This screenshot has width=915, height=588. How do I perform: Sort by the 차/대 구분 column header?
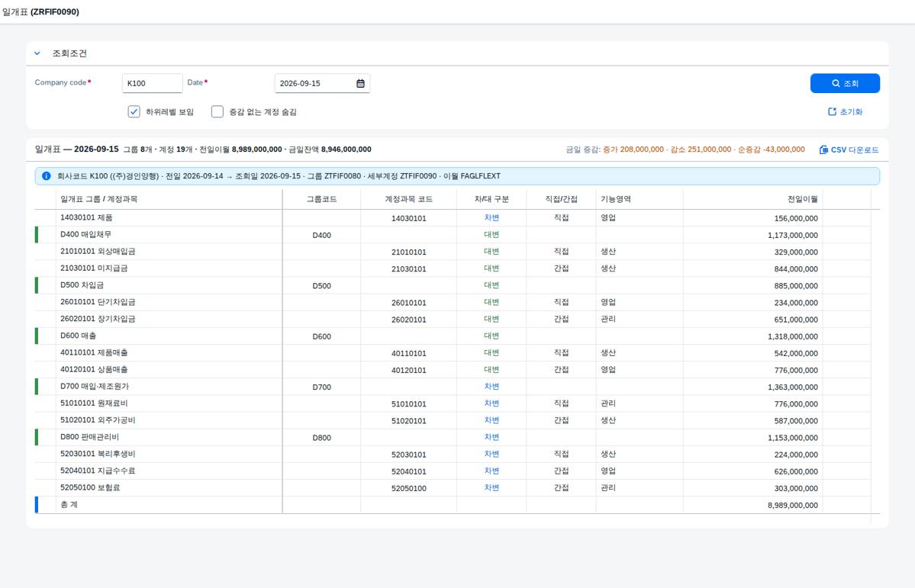click(491, 200)
